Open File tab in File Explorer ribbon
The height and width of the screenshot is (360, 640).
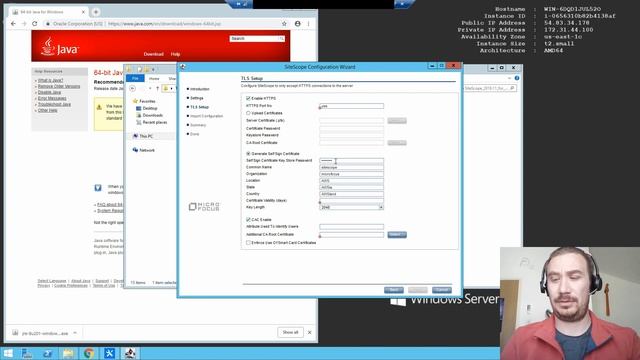(x=135, y=78)
